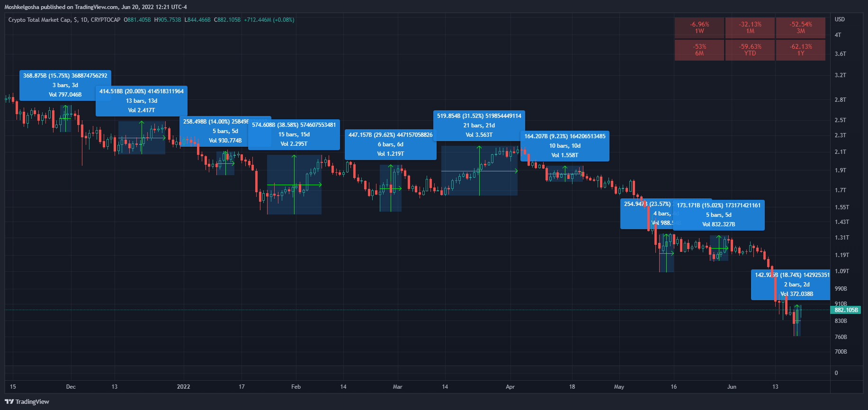The image size is (868, 410).
Task: Click the 1.09T price axis level
Action: point(842,271)
